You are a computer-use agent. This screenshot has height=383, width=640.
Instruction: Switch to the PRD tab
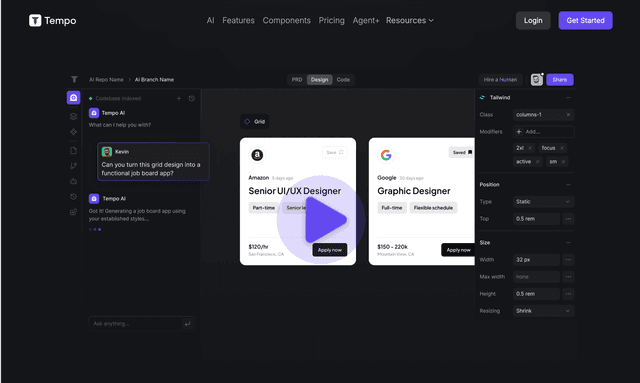pyautogui.click(x=297, y=80)
